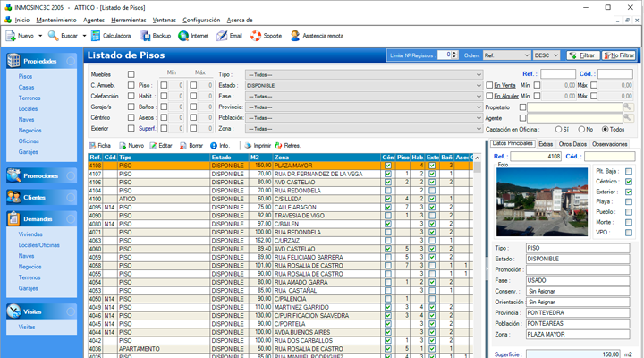Click the Clientes panel icon
Viewport: 644px width, 358px height.
(13, 197)
